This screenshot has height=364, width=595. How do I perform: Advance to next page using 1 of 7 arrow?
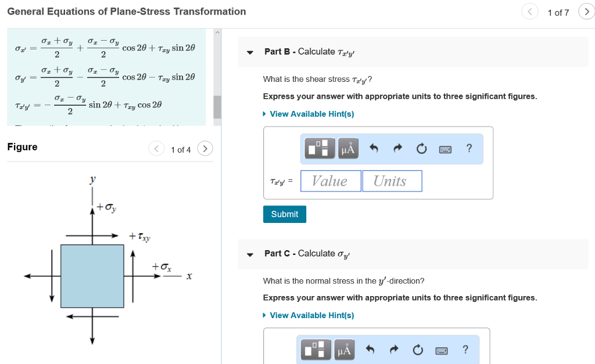(587, 11)
